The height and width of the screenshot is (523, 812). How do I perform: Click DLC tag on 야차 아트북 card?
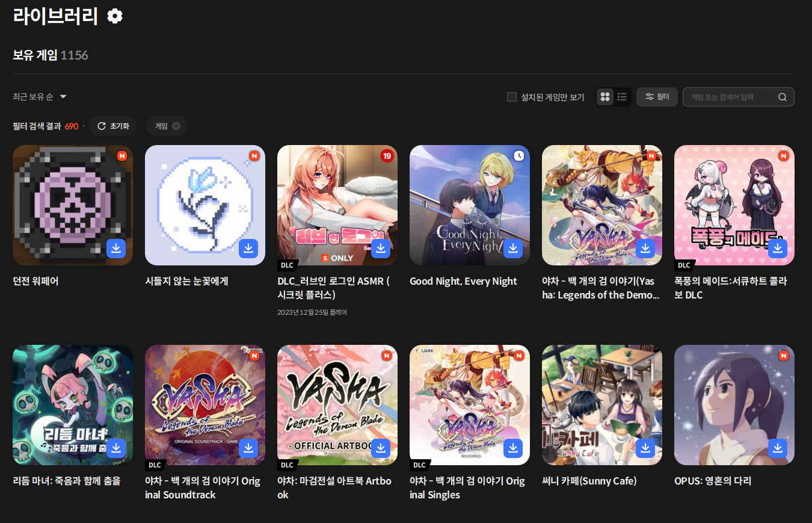[288, 465]
